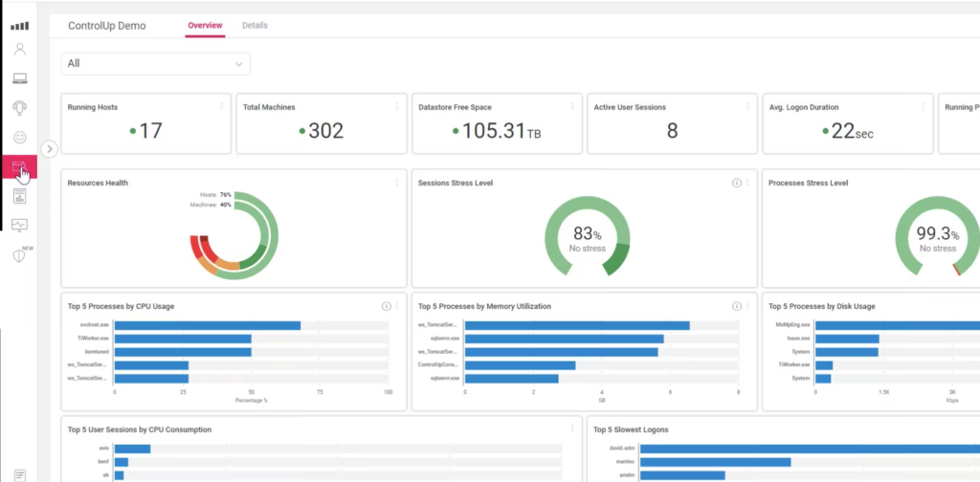Select the Overview tab

205,26
